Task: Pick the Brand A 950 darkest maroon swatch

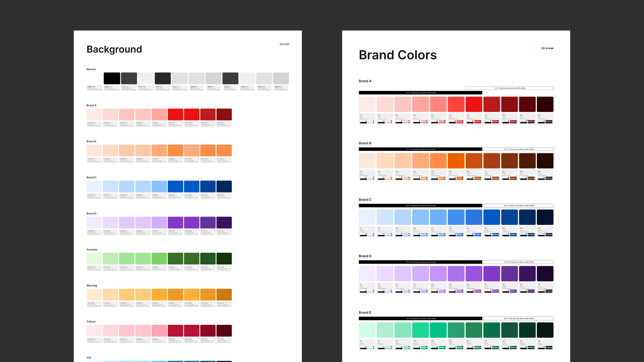Action: coord(545,104)
